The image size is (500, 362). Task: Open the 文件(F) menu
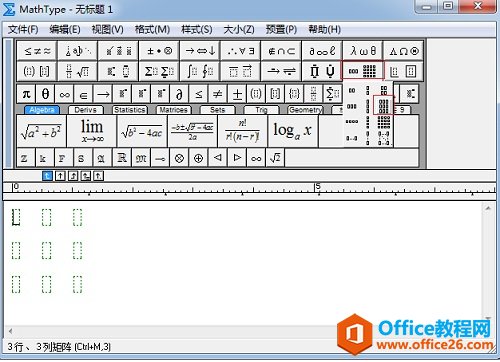click(x=23, y=30)
